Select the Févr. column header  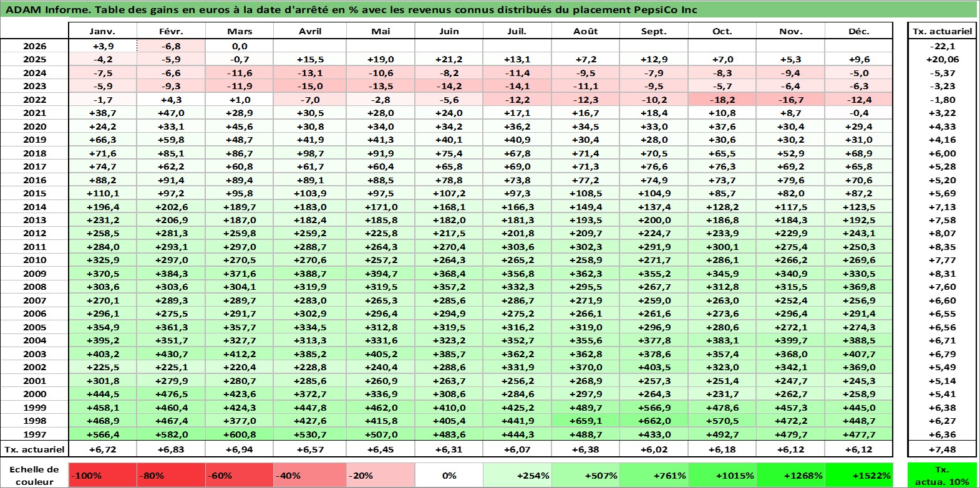(171, 31)
